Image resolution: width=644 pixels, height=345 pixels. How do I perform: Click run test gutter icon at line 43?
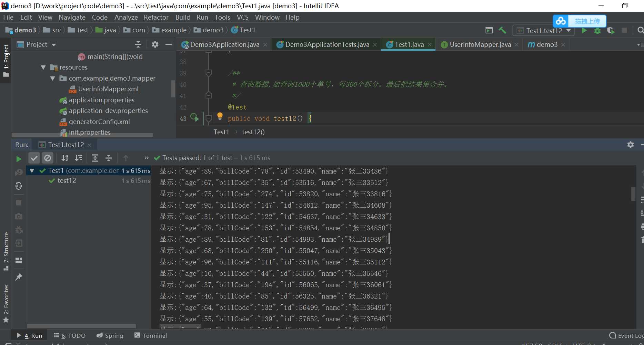(x=194, y=118)
